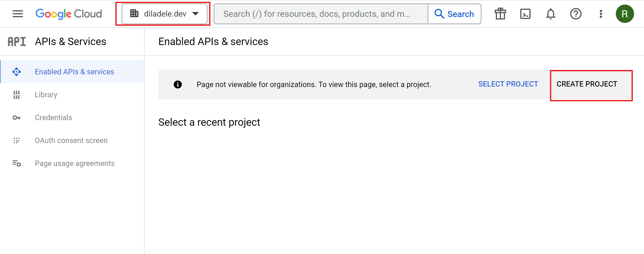Click the SELECT PROJECT link

pyautogui.click(x=508, y=84)
